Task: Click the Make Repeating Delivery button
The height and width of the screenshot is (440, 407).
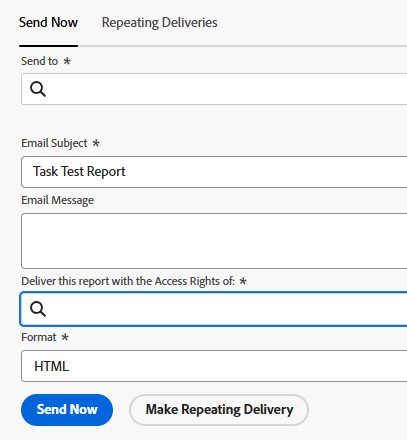Action: (x=219, y=410)
